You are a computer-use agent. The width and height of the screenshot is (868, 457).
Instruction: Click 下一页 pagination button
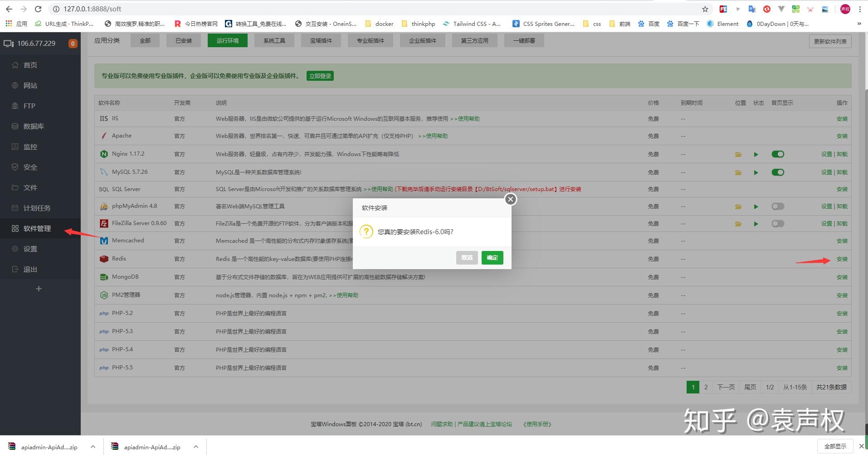726,387
